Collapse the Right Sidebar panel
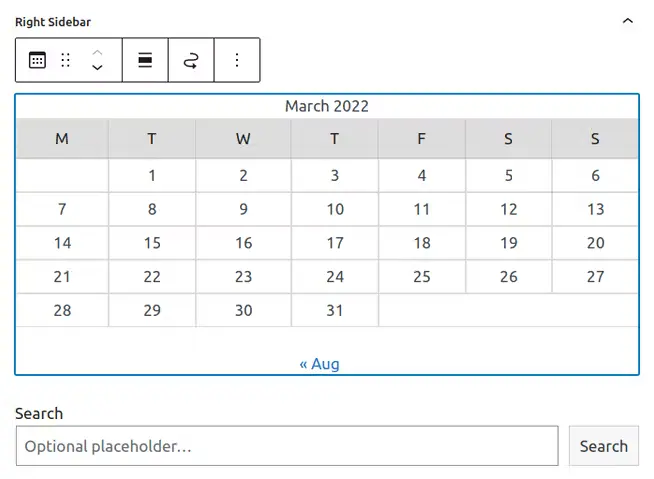 pos(627,20)
